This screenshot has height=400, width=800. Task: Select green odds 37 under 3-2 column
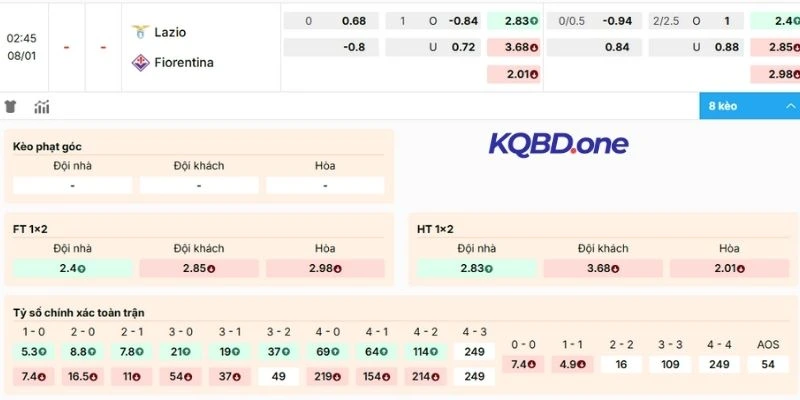pos(279,352)
